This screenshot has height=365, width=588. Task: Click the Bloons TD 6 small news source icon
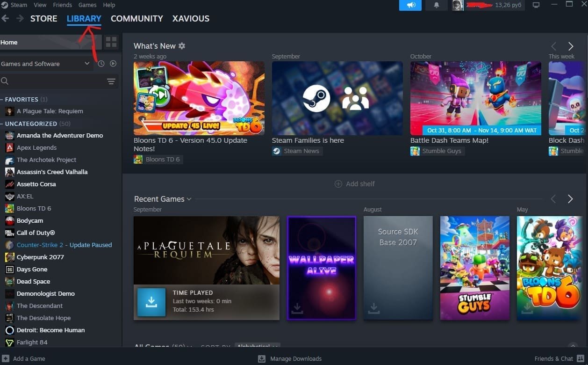[138, 160]
